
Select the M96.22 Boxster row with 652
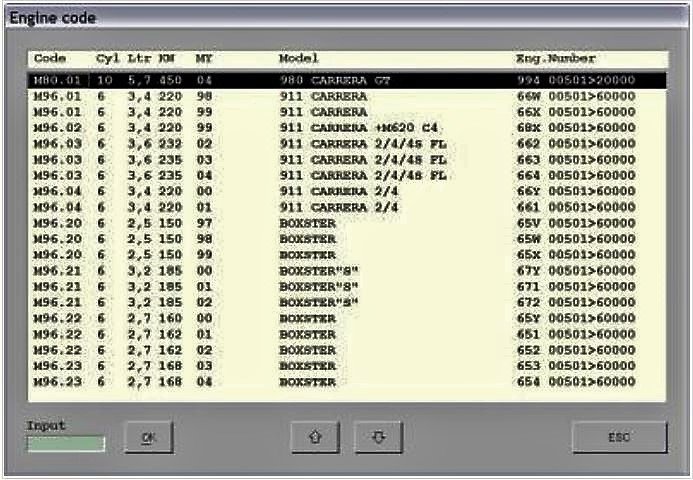coord(347,350)
